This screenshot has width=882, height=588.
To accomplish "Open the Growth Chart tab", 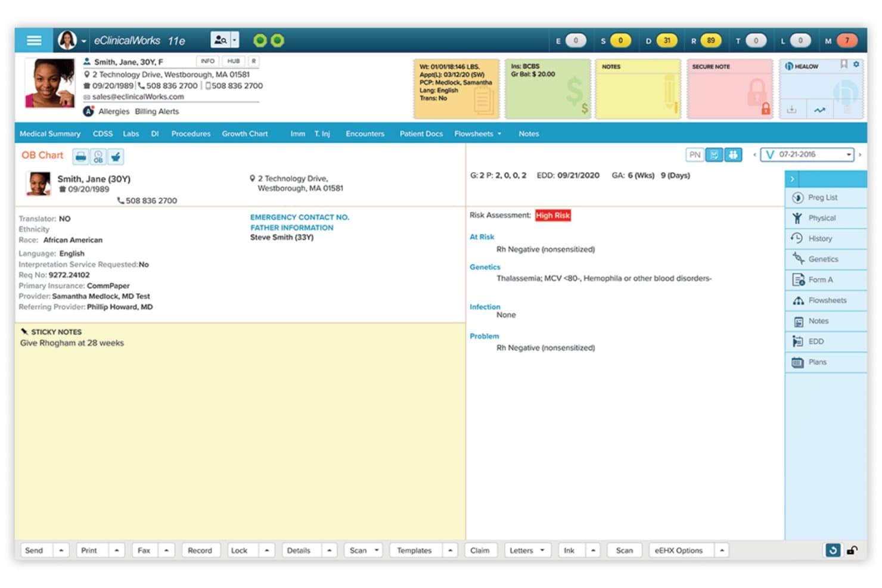I will (245, 134).
